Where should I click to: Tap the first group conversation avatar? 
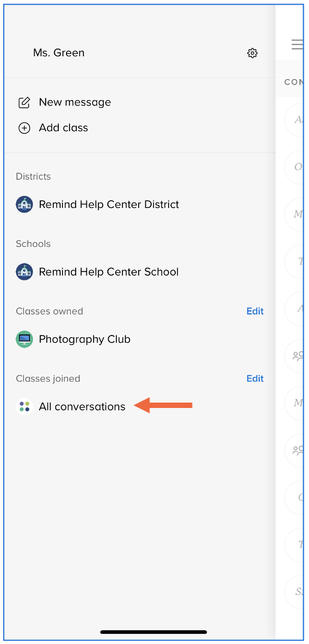pyautogui.click(x=297, y=356)
